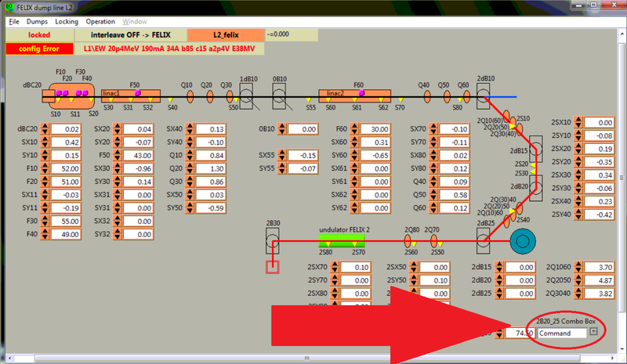Open the Locking menu
The width and height of the screenshot is (627, 364).
[67, 22]
